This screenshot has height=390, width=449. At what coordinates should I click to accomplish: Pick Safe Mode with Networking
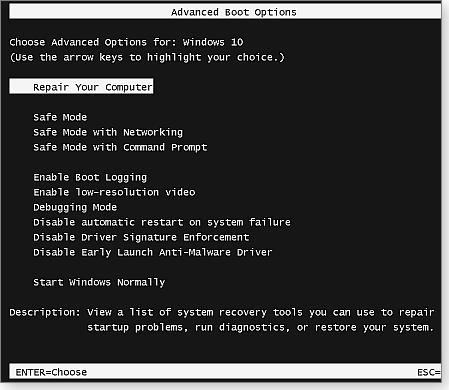pos(108,133)
